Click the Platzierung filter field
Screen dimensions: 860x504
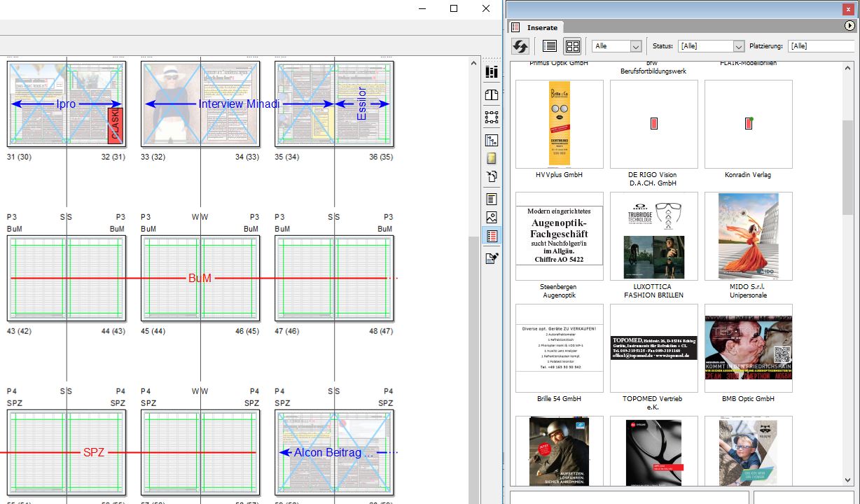click(x=821, y=46)
